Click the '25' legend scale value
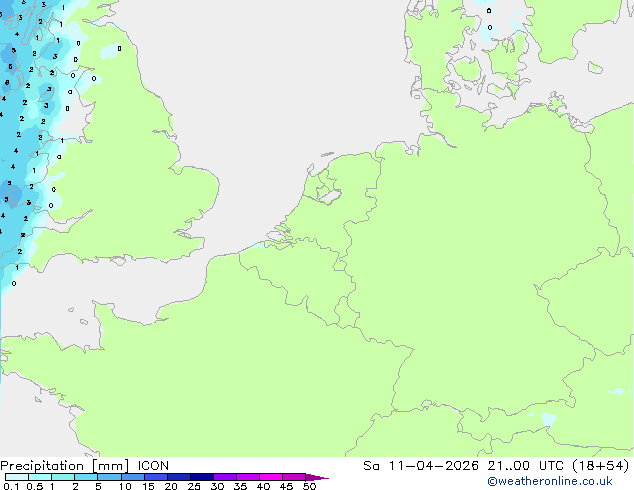 coord(194,486)
